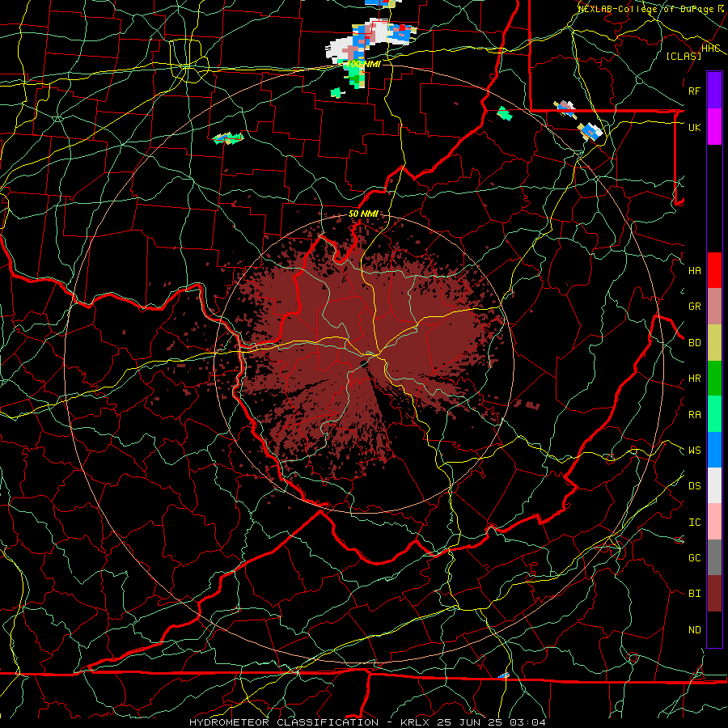Viewport: 728px width, 728px height.
Task: Select the HA red legend color
Action: [714, 270]
